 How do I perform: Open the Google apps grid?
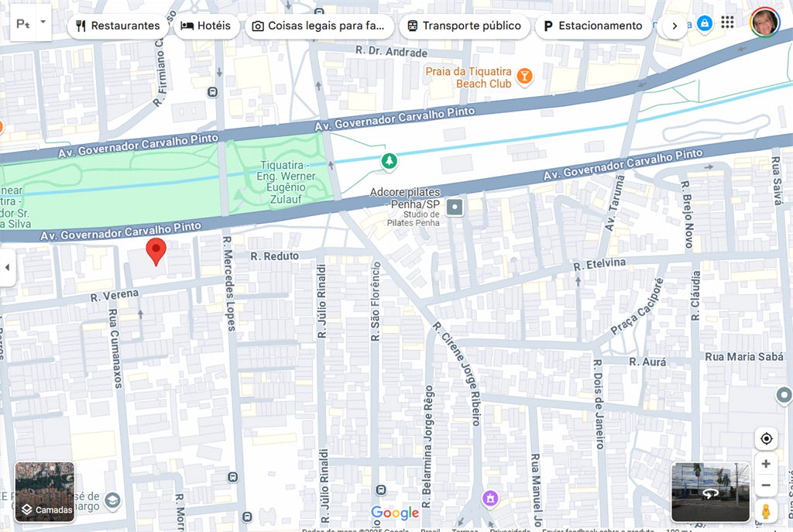pos(727,22)
